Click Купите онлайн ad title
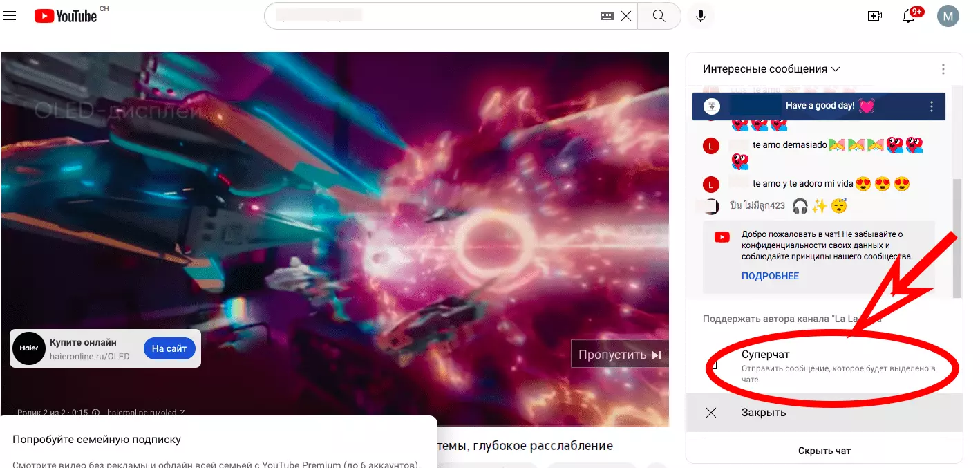This screenshot has width=980, height=468. [83, 342]
